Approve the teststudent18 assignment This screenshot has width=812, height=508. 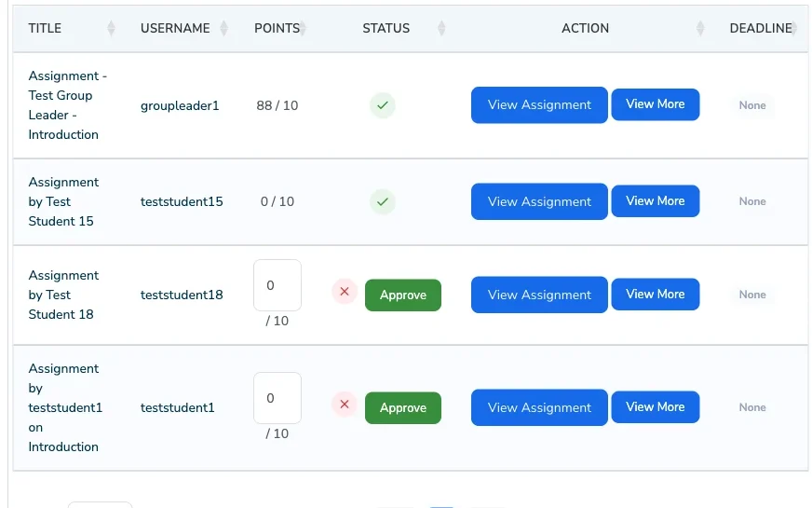point(403,295)
